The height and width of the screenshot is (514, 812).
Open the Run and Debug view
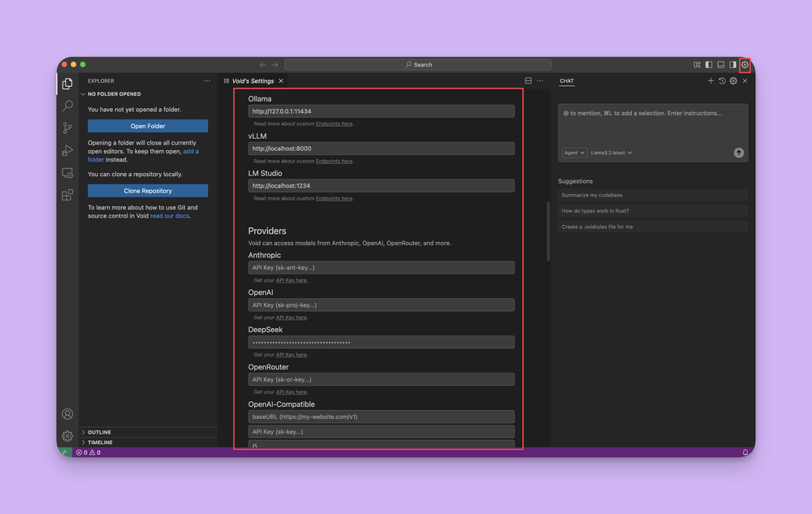click(67, 150)
